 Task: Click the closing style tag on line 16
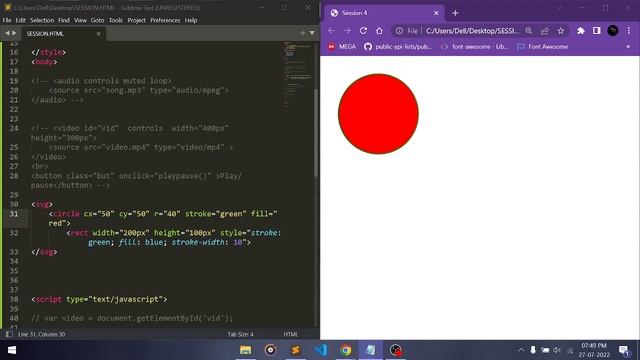click(48, 52)
